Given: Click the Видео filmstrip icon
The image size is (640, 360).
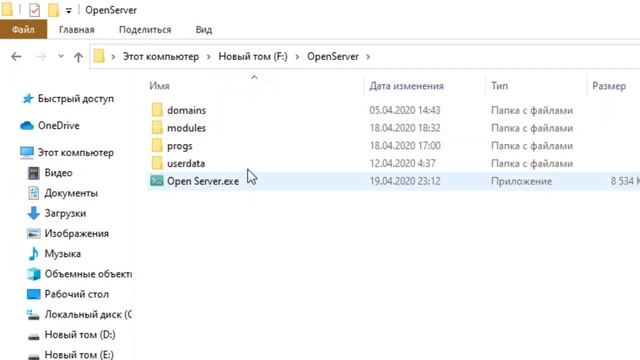Looking at the screenshot, I should tap(33, 173).
